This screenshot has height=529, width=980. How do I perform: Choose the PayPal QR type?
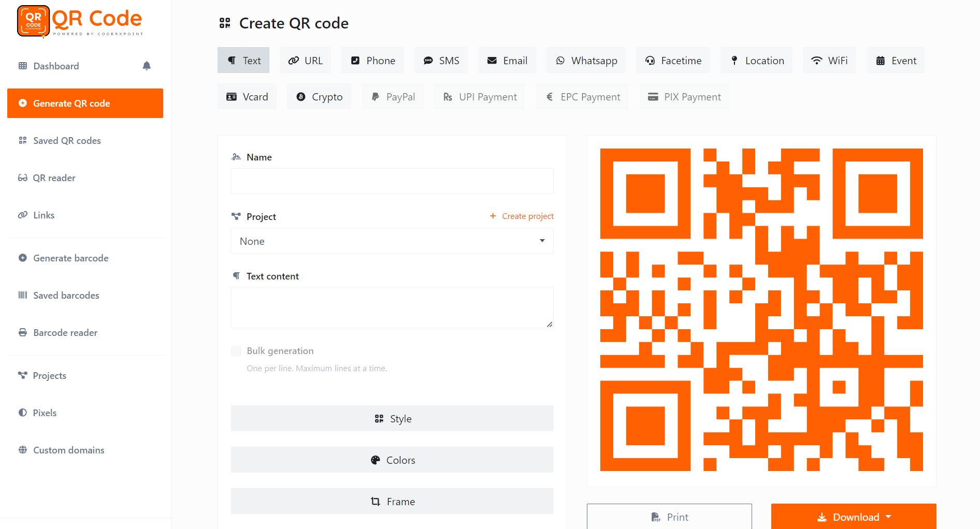(x=393, y=97)
